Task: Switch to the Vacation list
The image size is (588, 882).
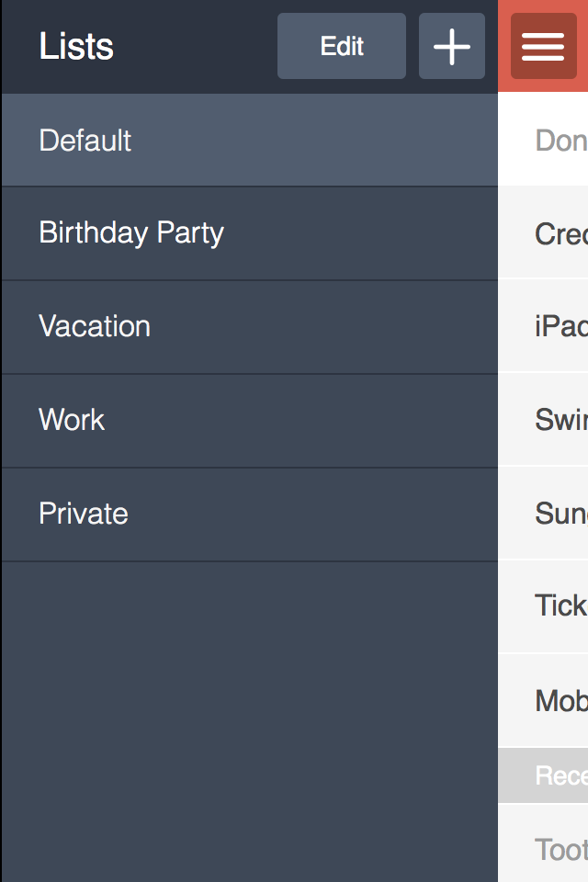Action: tap(248, 327)
